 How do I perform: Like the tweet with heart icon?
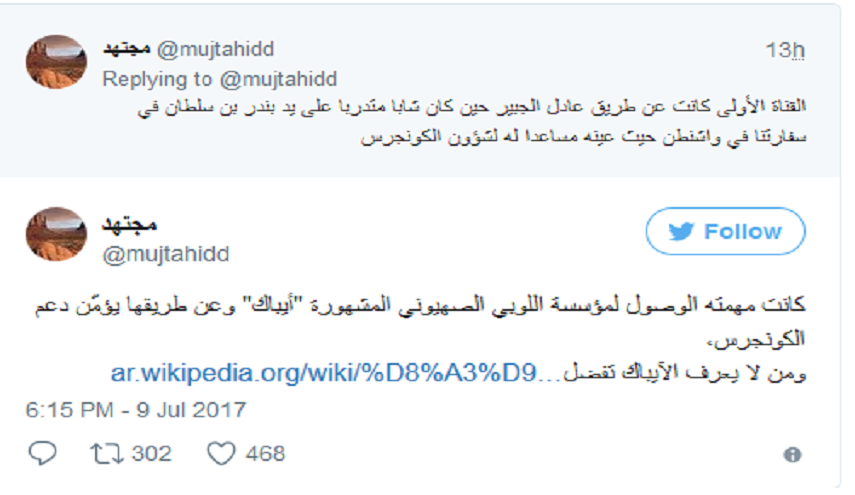(220, 453)
